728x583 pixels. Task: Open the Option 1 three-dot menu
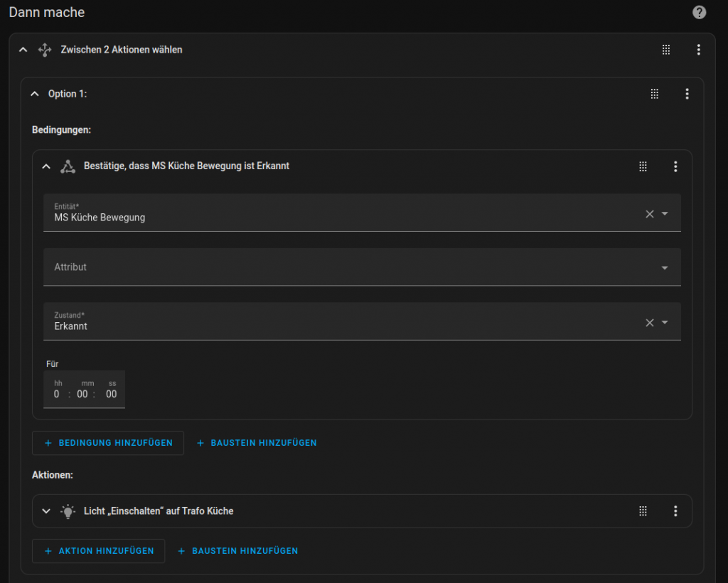coord(687,94)
